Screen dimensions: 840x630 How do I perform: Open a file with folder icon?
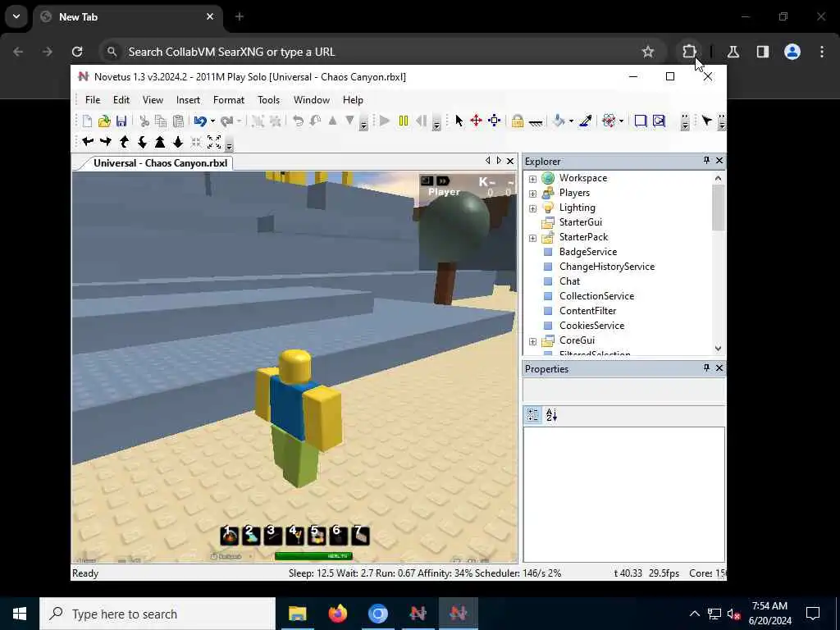pyautogui.click(x=104, y=121)
